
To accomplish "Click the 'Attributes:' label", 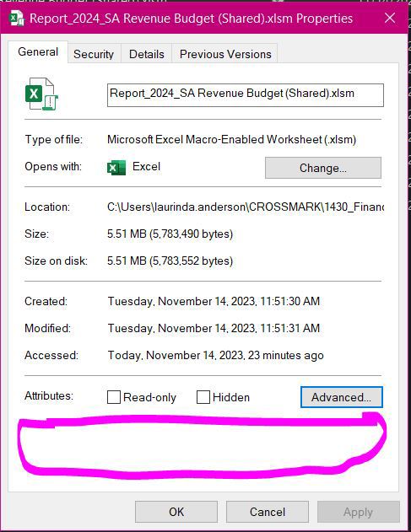I will coord(49,395).
